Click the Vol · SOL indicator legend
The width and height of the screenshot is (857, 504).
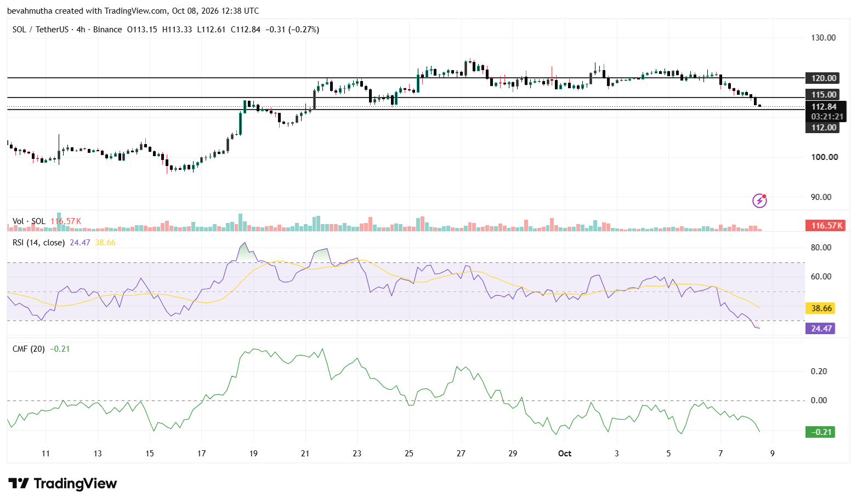29,221
